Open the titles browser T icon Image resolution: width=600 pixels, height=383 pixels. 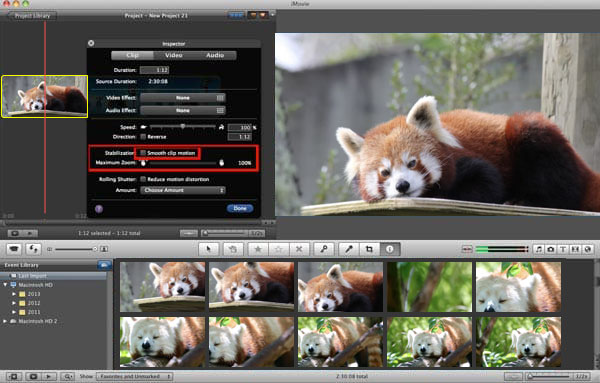point(563,249)
